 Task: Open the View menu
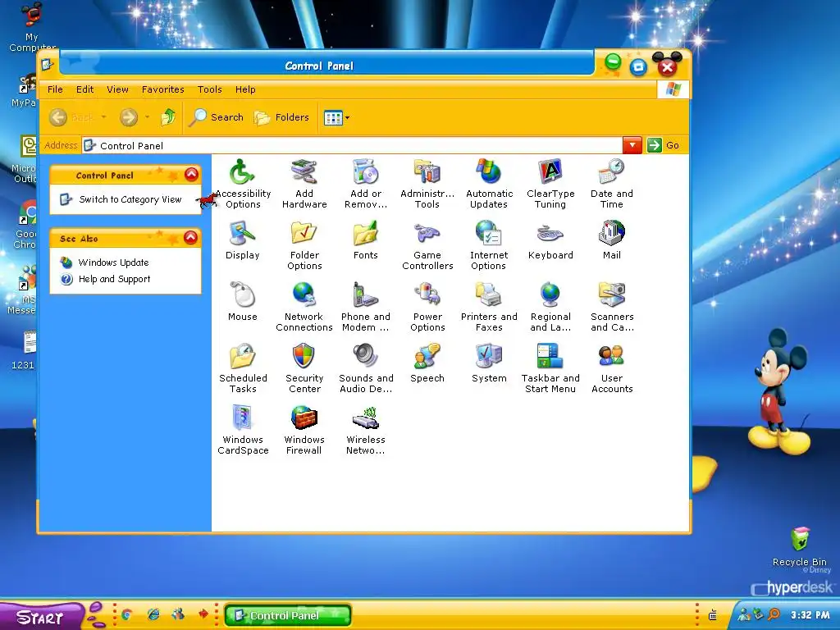(x=117, y=89)
